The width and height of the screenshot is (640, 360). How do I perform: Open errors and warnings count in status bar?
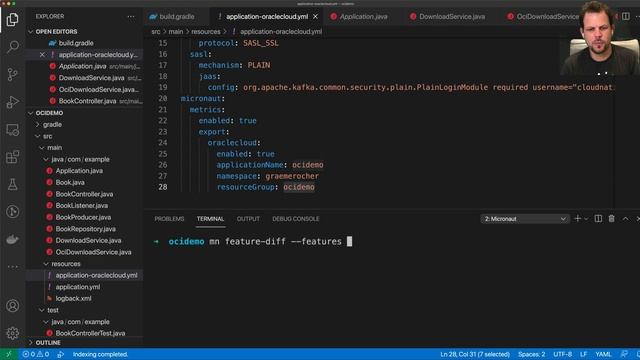click(x=36, y=354)
